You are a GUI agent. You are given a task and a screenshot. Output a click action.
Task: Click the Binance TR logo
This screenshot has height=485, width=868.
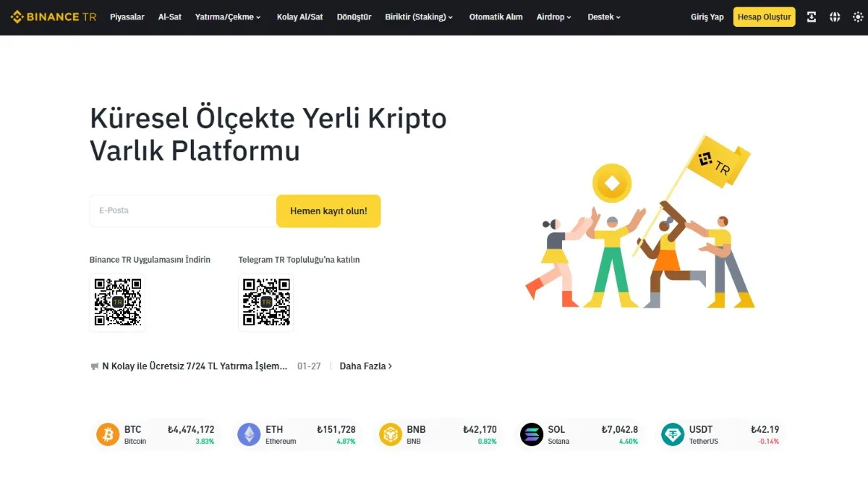point(53,16)
